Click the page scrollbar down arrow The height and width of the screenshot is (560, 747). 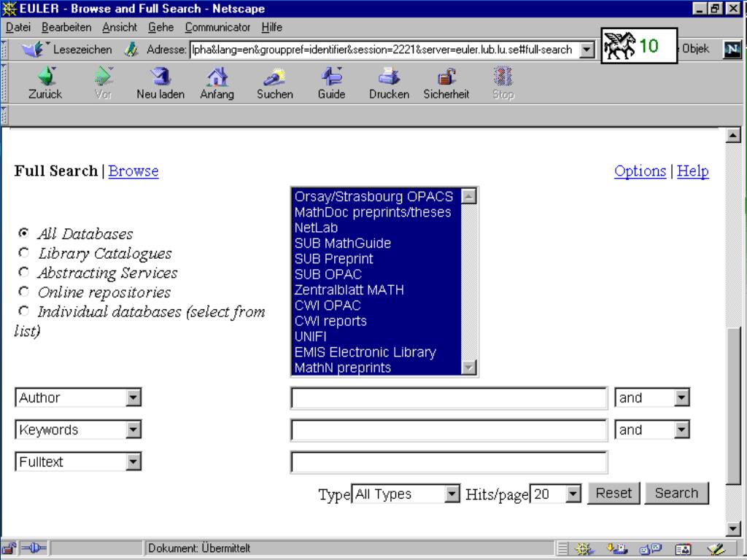point(734,529)
